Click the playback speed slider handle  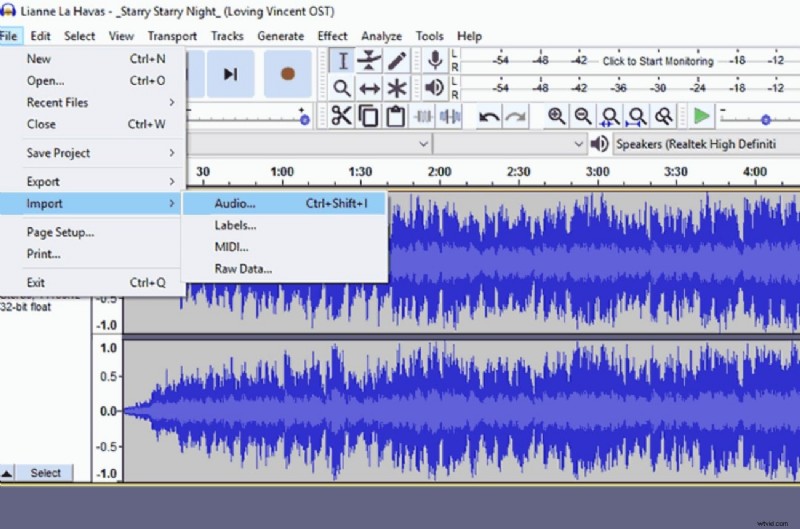point(765,120)
